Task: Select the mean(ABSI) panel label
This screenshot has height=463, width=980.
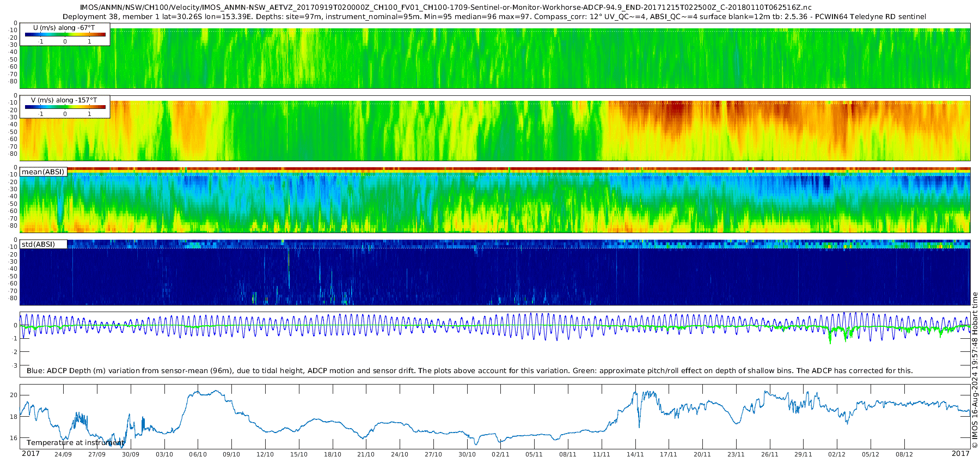Action: (43, 172)
